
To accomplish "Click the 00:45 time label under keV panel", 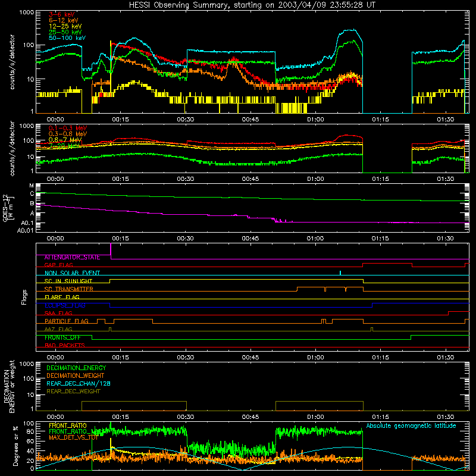I will click(250, 120).
